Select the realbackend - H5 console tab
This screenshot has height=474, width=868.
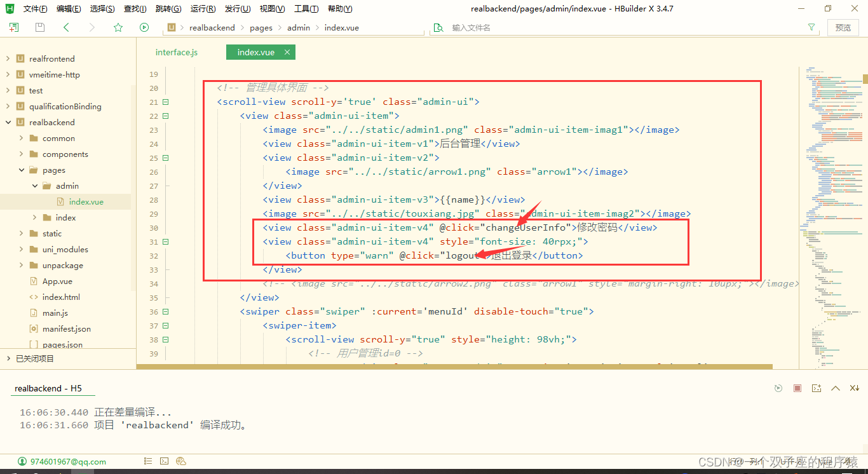tap(48, 388)
